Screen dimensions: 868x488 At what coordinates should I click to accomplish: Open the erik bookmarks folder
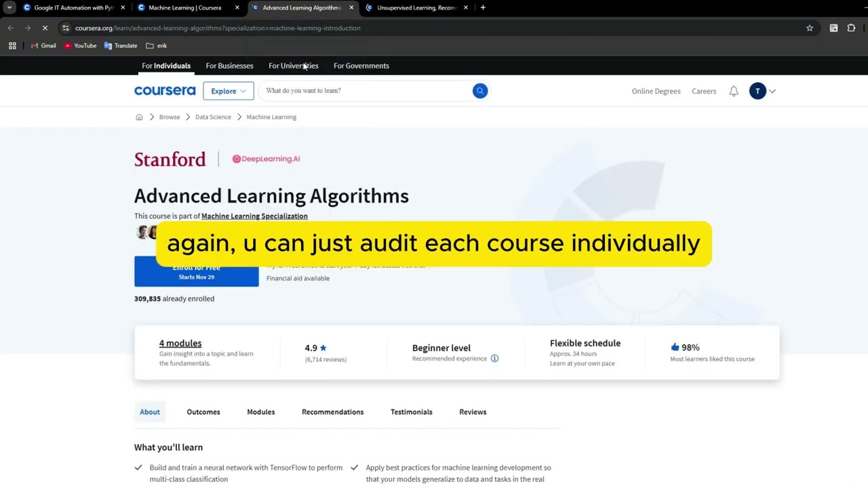click(157, 45)
